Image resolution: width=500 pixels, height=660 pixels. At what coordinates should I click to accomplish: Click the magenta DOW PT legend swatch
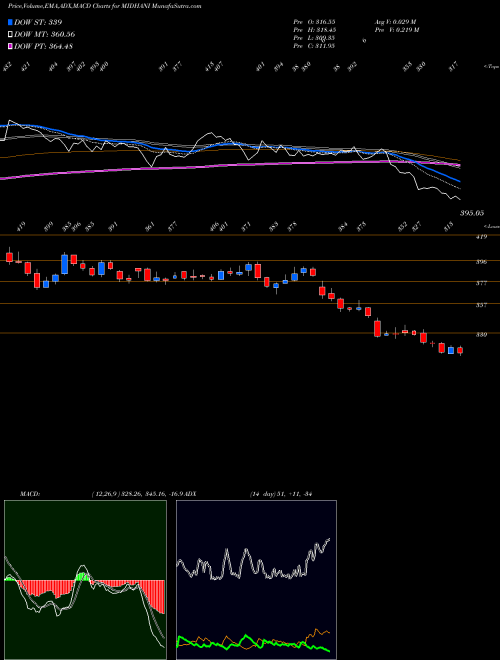point(10,46)
